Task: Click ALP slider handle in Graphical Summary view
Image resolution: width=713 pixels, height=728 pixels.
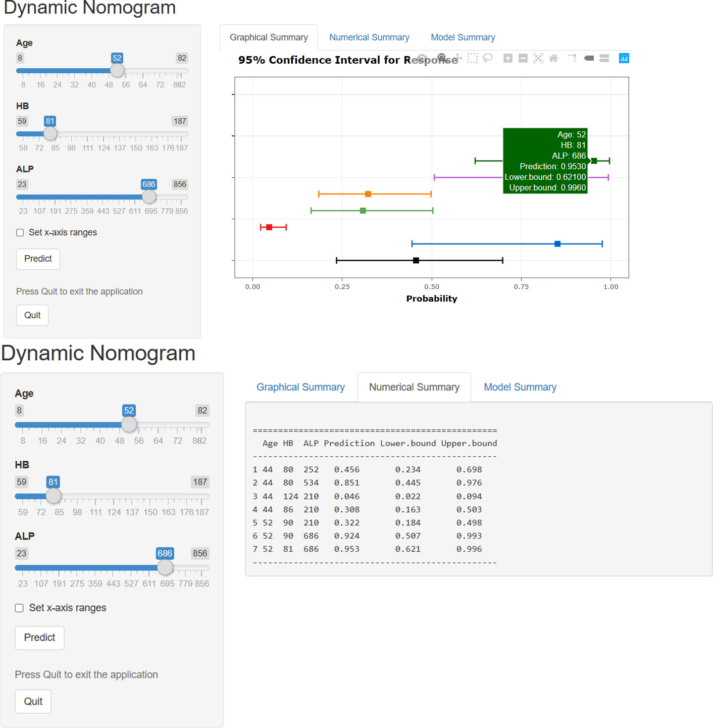Action: [149, 197]
